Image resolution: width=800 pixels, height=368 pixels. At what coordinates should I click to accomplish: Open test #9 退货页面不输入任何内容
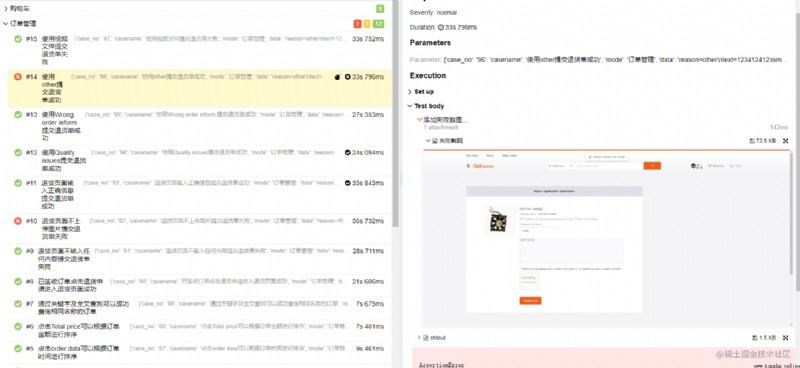(200, 259)
